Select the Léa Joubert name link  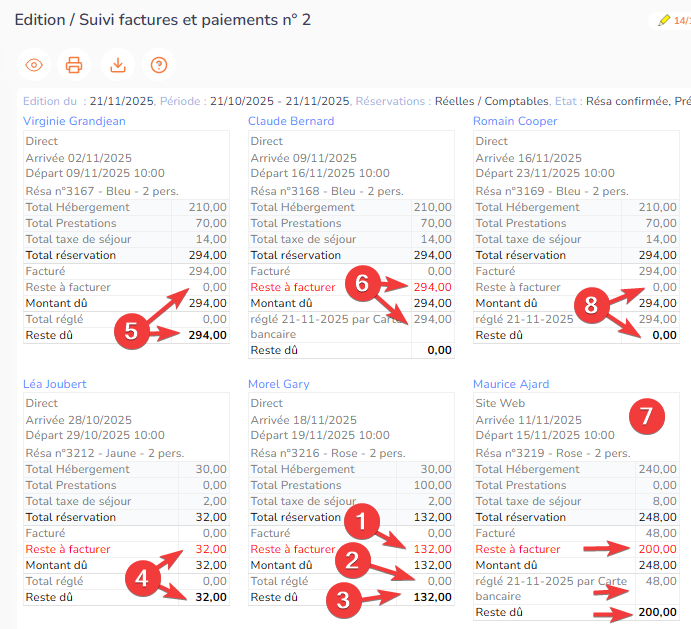point(56,384)
